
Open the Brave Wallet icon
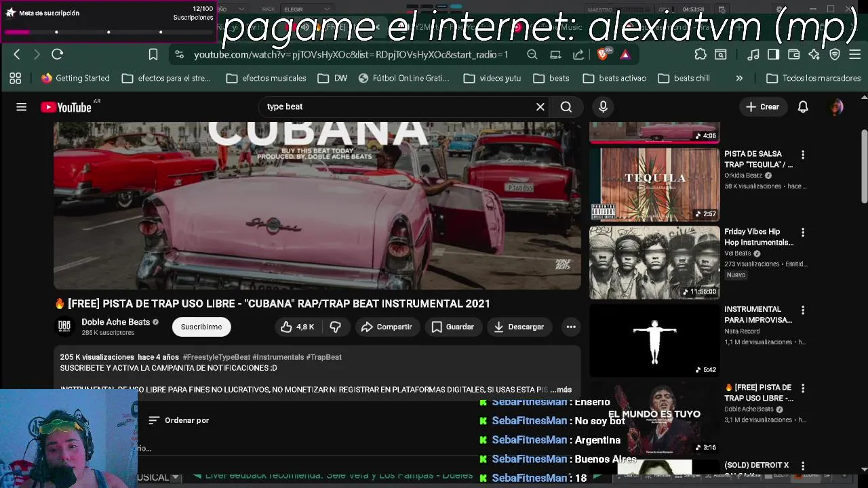pyautogui.click(x=794, y=54)
